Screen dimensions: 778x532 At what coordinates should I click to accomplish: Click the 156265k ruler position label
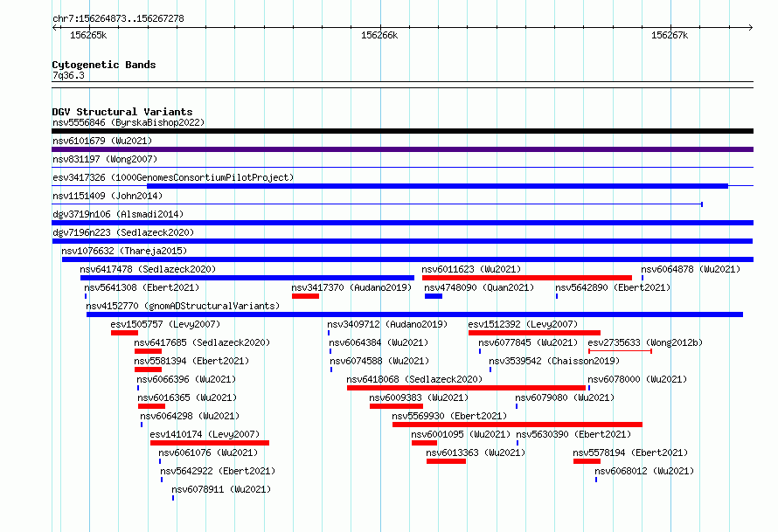point(88,35)
